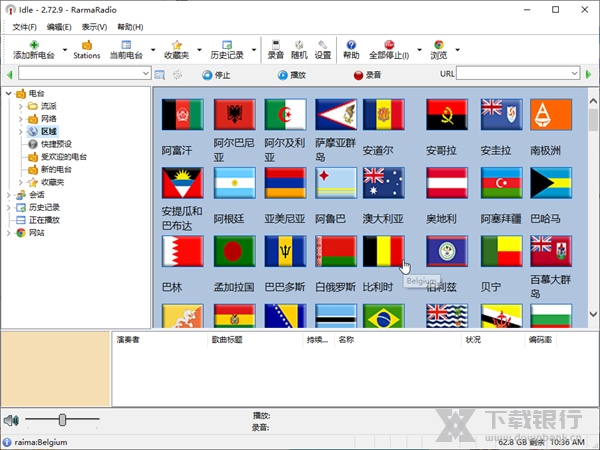Open the Help (帮助) menu
Screen dimensions: 600x450
pyautogui.click(x=129, y=26)
